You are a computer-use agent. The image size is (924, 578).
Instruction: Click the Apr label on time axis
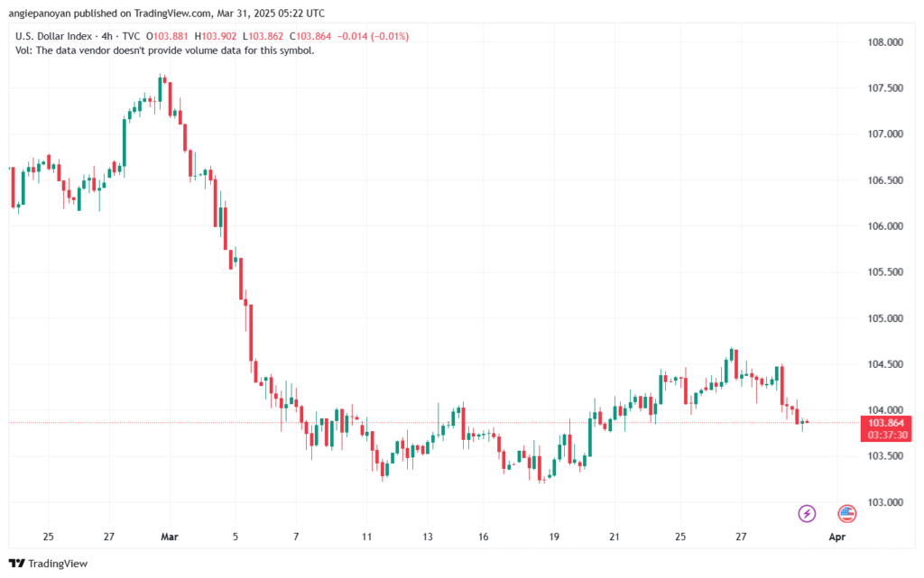click(837, 537)
